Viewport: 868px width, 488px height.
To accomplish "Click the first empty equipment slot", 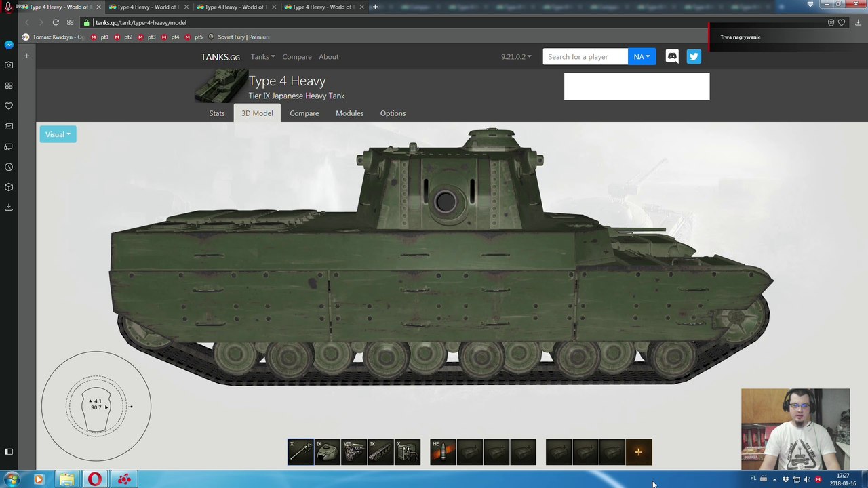I will tap(559, 452).
